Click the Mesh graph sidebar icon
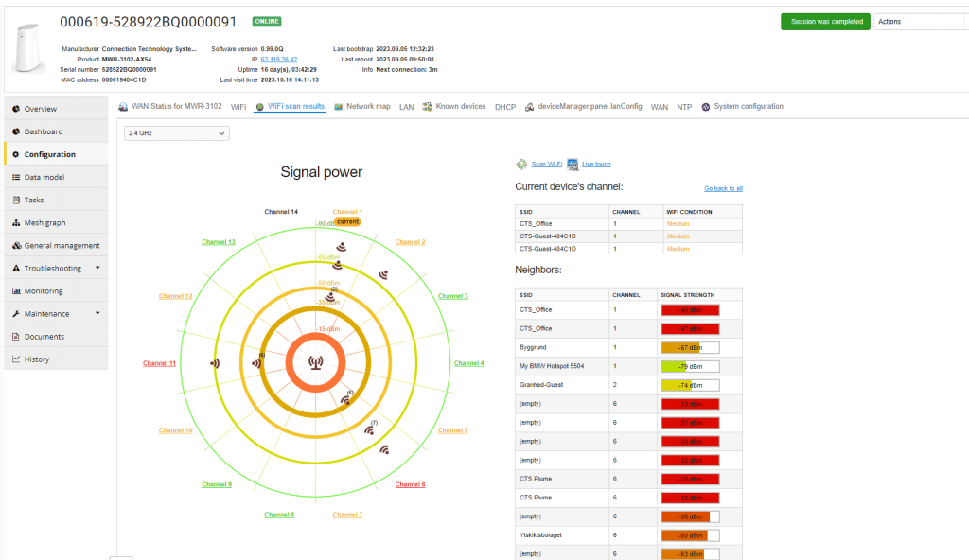Screen dimensions: 969x560 [16, 223]
